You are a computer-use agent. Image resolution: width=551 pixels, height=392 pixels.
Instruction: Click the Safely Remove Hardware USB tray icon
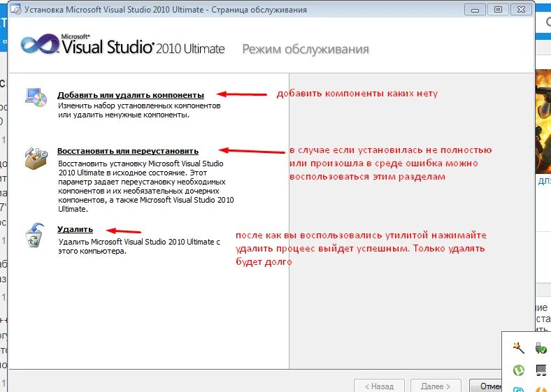[x=541, y=348]
